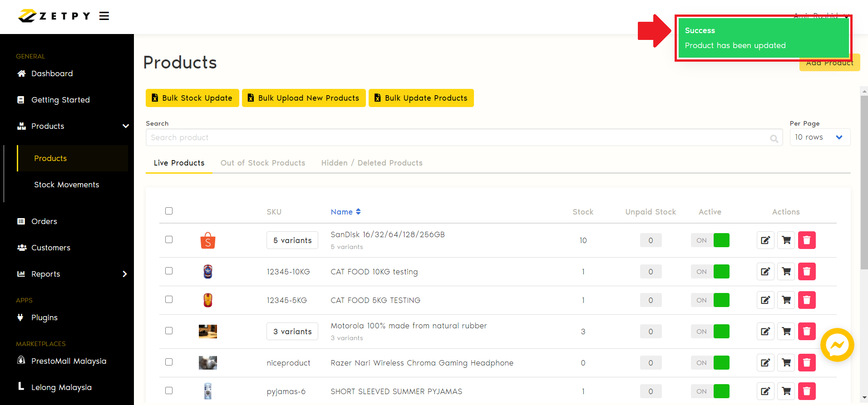
Task: Edit the SanDisk product with pencil icon
Action: 765,240
